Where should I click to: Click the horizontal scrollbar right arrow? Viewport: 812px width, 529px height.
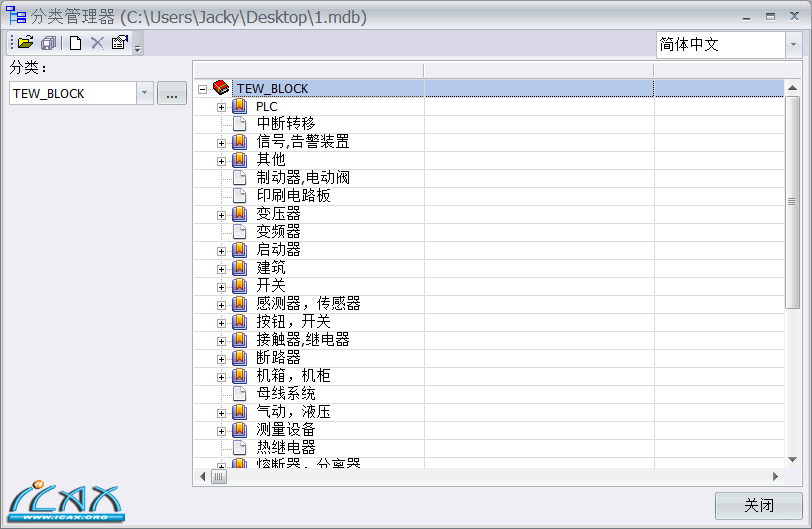(775, 477)
